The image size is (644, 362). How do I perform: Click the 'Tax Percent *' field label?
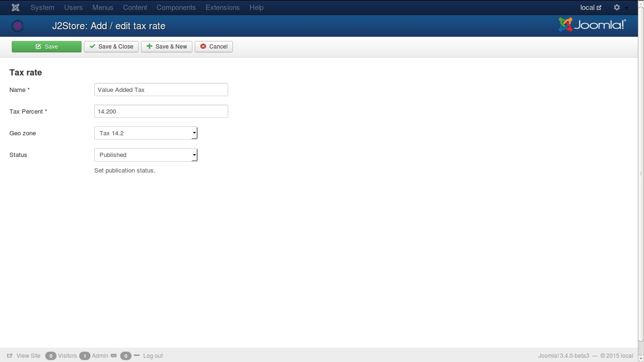click(x=28, y=112)
